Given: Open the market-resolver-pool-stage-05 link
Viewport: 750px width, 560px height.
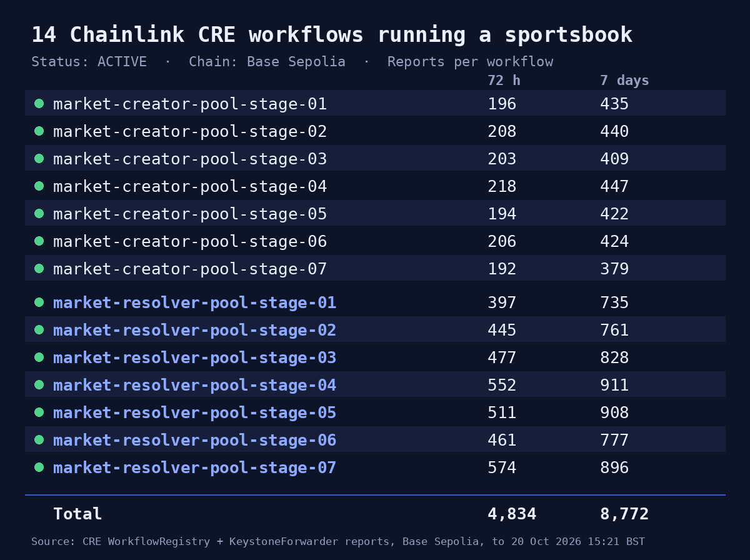Looking at the screenshot, I should (194, 413).
